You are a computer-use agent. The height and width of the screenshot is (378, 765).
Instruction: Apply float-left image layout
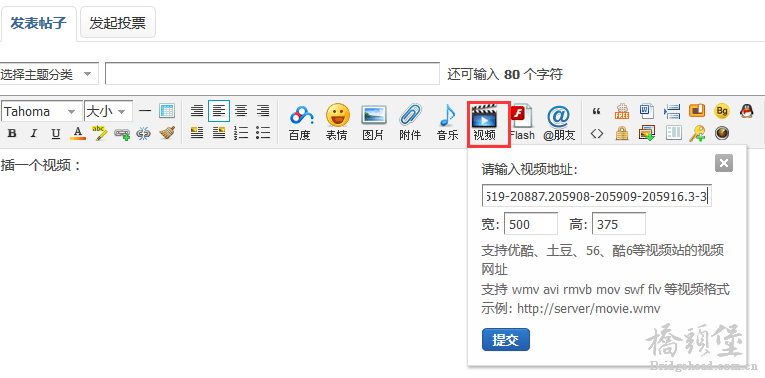coord(197,133)
